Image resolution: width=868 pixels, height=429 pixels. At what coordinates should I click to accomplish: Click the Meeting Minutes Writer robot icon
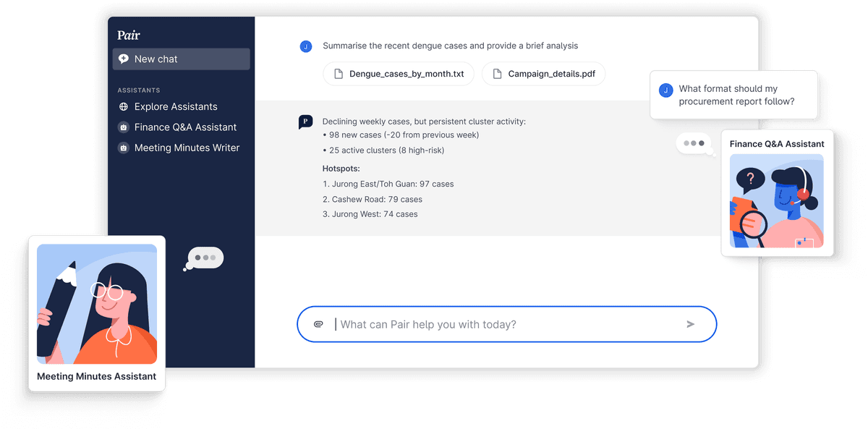click(124, 148)
